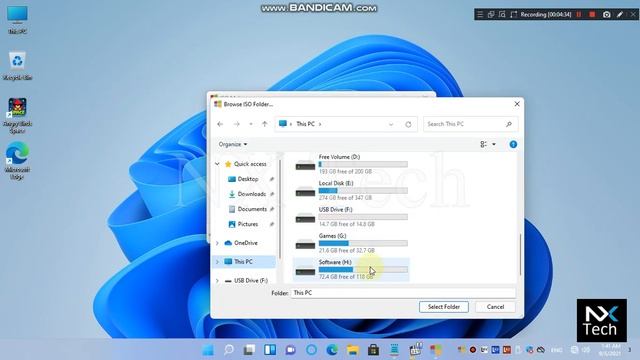
Task: Click the taskbar clock and date
Action: pyautogui.click(x=610, y=350)
